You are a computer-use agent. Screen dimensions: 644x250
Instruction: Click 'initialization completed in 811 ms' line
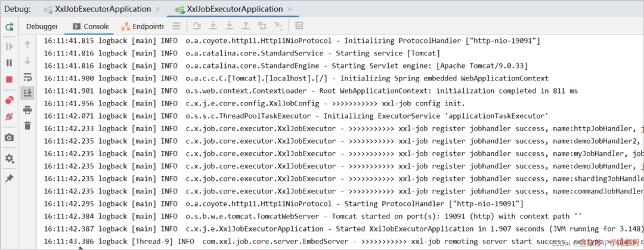point(311,91)
